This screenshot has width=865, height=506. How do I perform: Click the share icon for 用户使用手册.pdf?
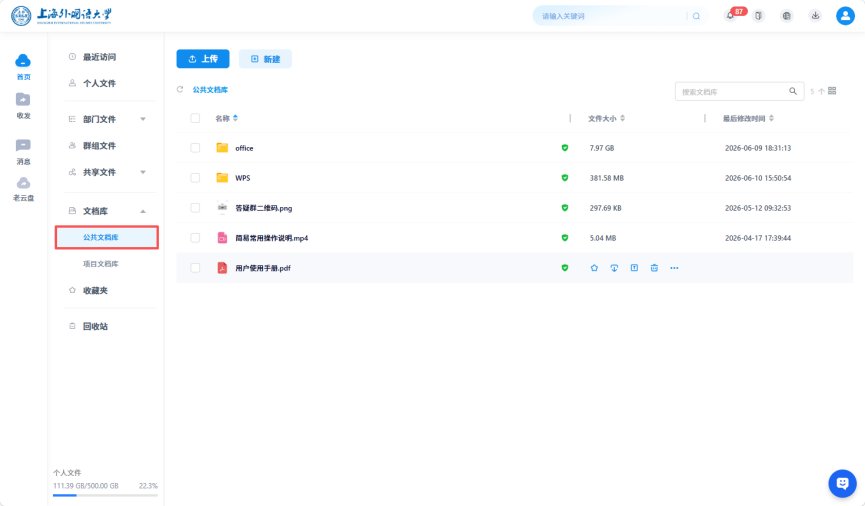click(634, 268)
